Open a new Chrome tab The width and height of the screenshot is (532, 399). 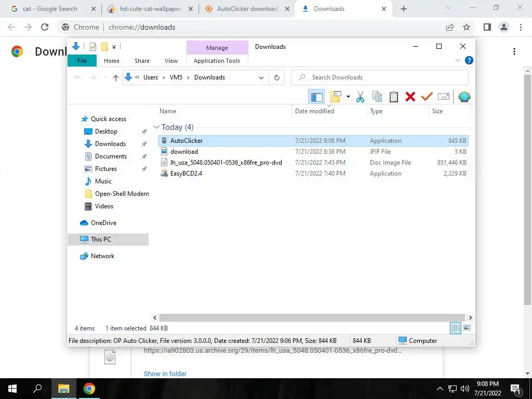coord(403,9)
